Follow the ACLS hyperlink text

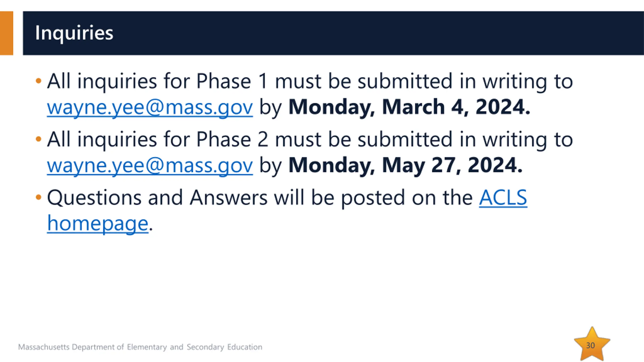(503, 198)
